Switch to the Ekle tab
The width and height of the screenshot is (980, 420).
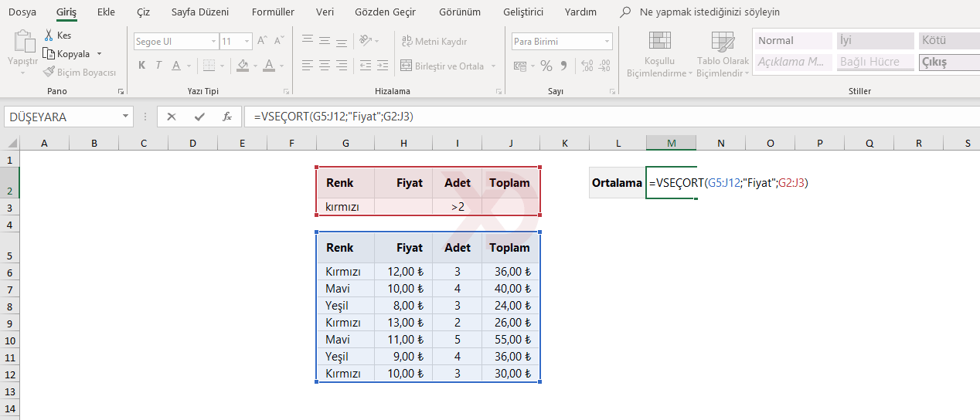(106, 12)
